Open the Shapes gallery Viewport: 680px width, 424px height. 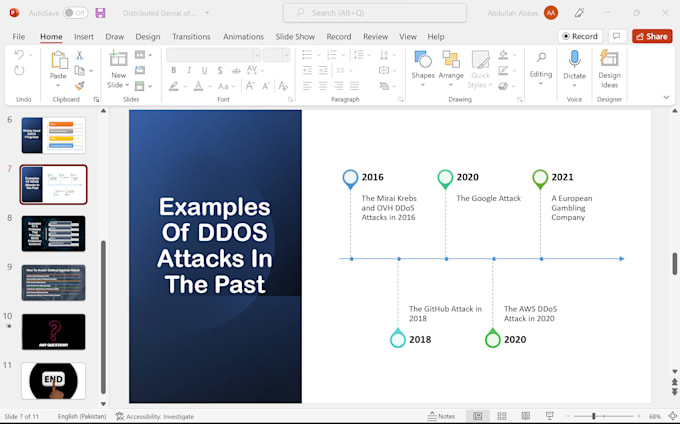[423, 68]
